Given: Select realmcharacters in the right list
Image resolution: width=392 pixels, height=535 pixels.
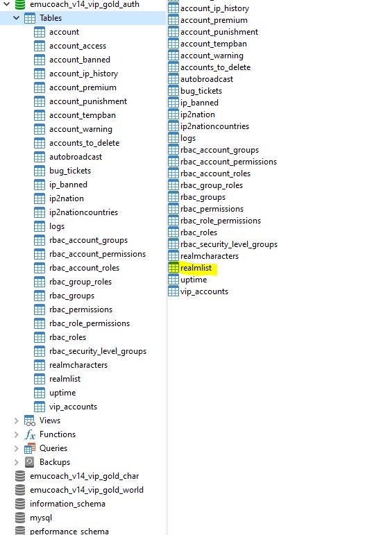Looking at the screenshot, I should (210, 256).
